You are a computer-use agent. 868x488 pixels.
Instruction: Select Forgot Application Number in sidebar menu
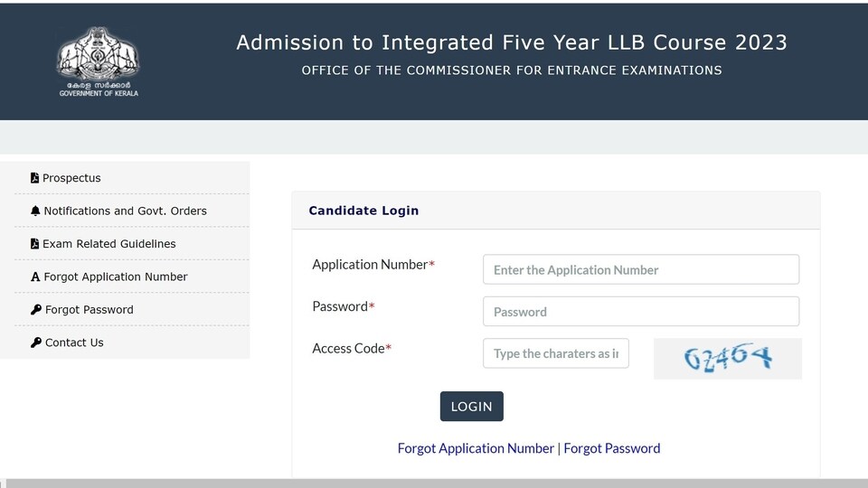[132, 277]
